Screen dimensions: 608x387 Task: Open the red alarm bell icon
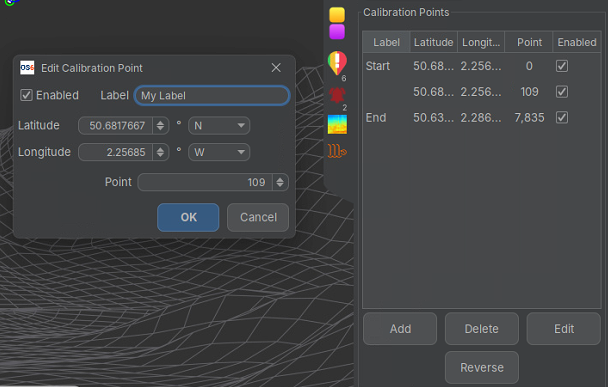(x=337, y=95)
